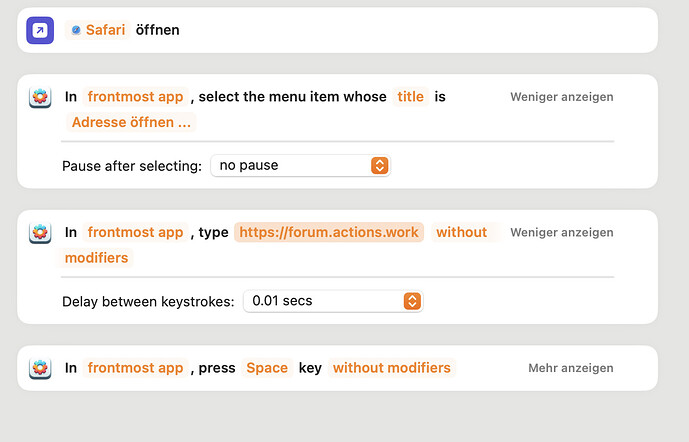Click the gear icon of the press key action
The width and height of the screenshot is (689, 442).
tap(40, 368)
